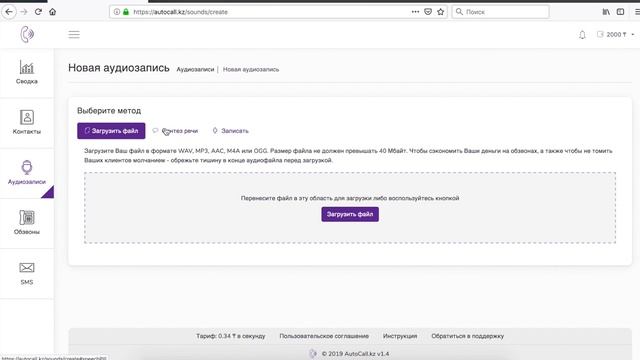The height and width of the screenshot is (360, 640).
Task: Select the Загрузить файл method tab
Action: (x=111, y=131)
